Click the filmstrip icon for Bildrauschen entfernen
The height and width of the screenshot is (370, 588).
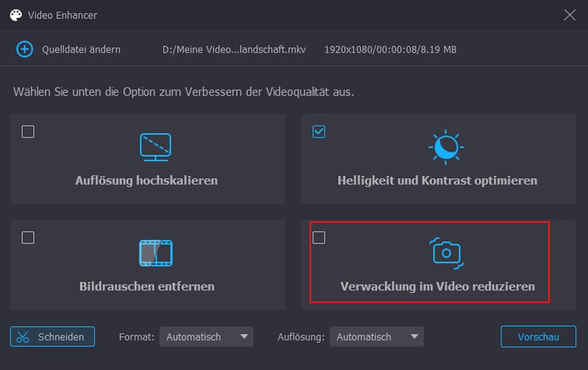(156, 253)
